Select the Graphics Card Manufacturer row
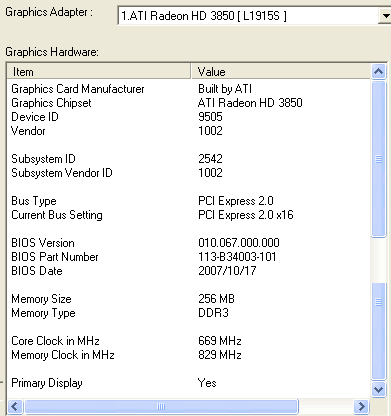This screenshot has height=416, width=391. point(188,89)
